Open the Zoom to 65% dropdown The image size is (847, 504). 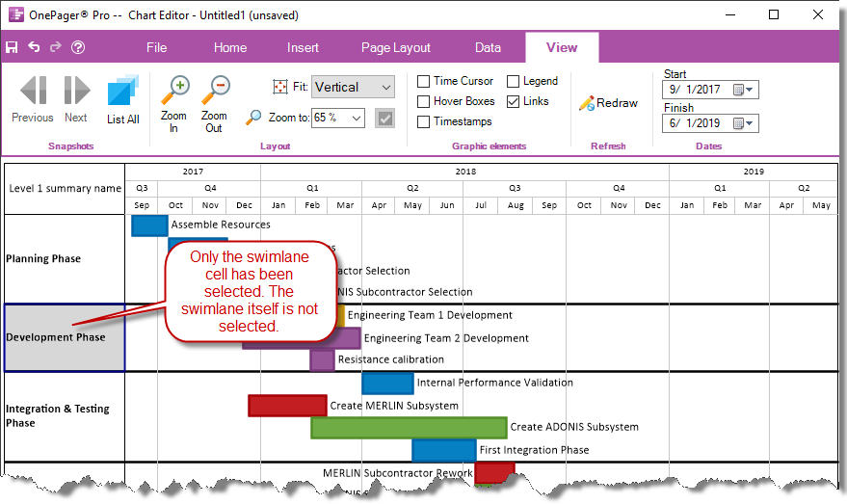338,118
